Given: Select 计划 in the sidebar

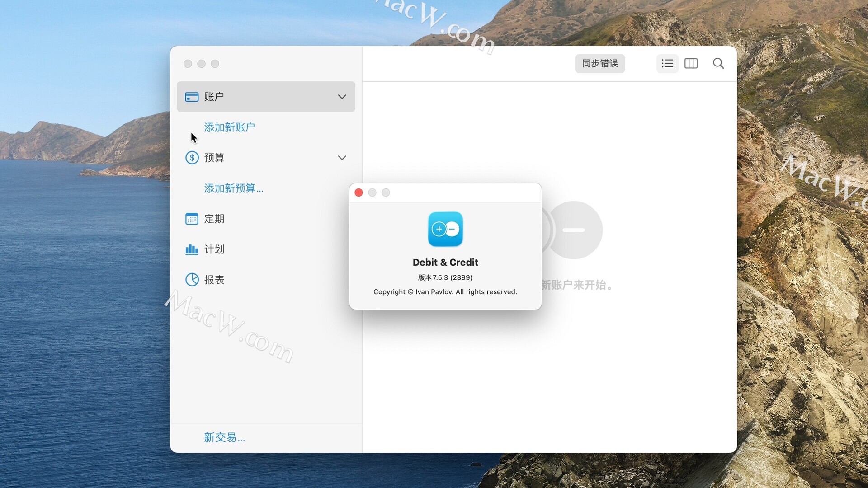Looking at the screenshot, I should tap(214, 249).
